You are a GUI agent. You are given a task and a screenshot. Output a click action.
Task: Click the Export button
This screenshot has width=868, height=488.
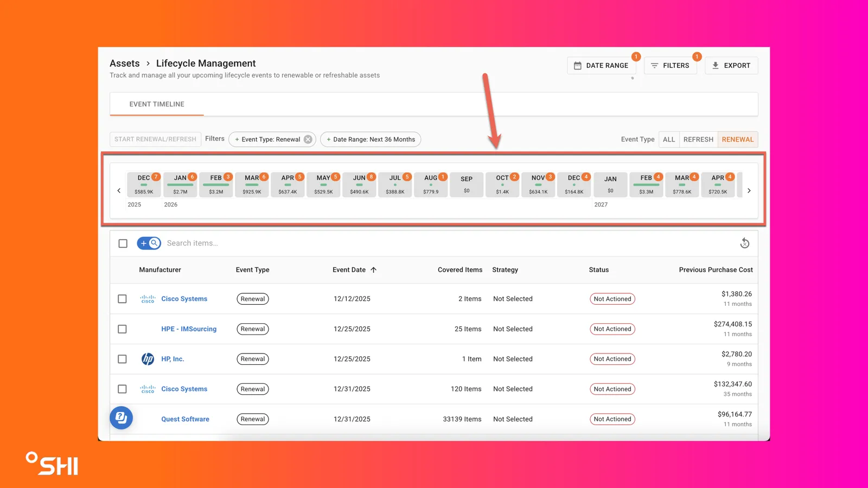click(x=731, y=66)
